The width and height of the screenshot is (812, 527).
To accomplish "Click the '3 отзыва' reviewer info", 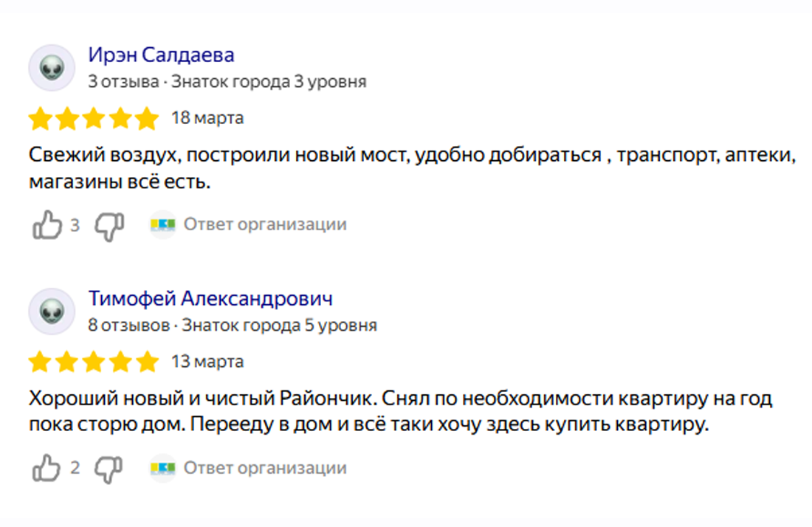I will click(123, 81).
